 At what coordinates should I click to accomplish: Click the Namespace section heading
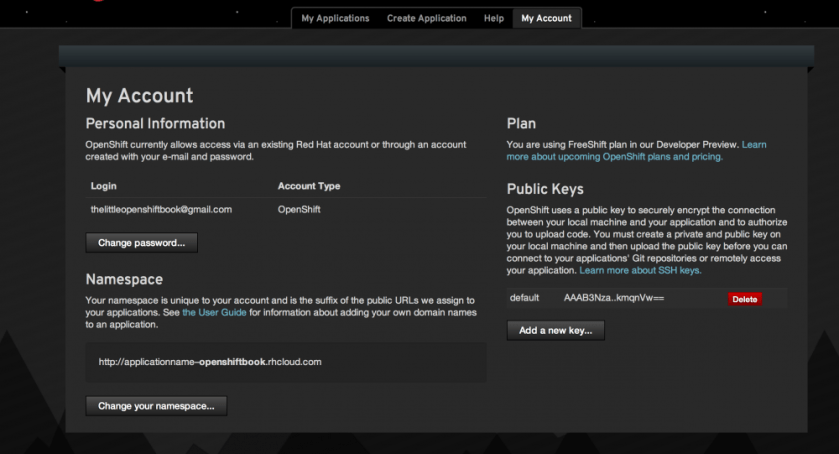pyautogui.click(x=124, y=279)
